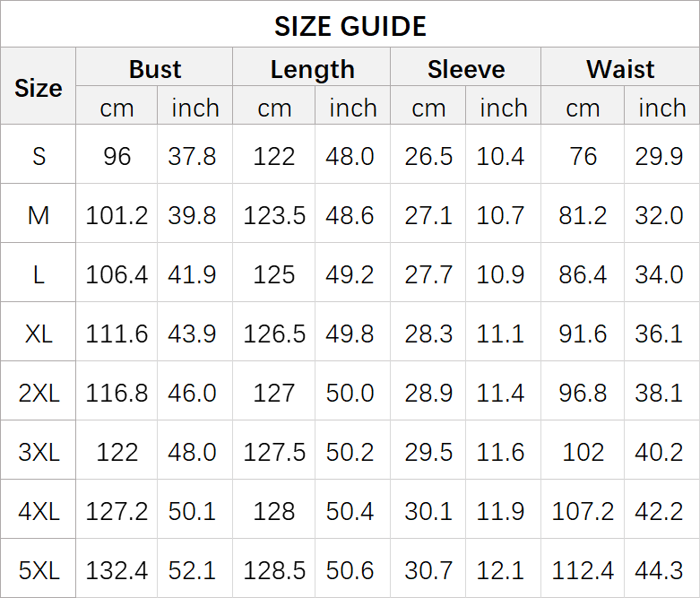
Task: Select the L size row label
Action: click(39, 274)
